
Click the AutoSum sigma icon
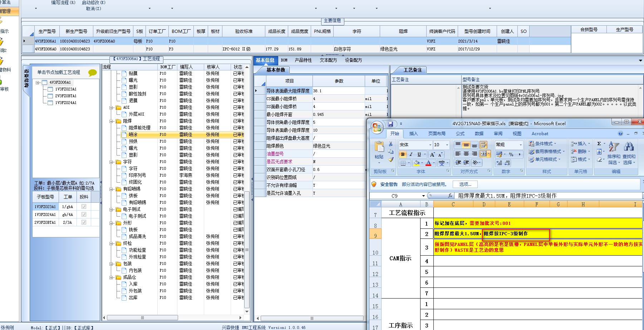(599, 144)
